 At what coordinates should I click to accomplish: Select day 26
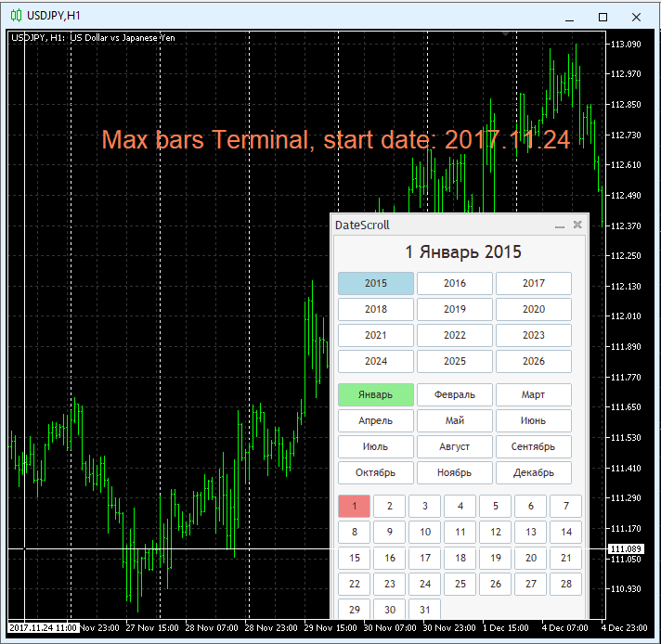click(x=496, y=585)
